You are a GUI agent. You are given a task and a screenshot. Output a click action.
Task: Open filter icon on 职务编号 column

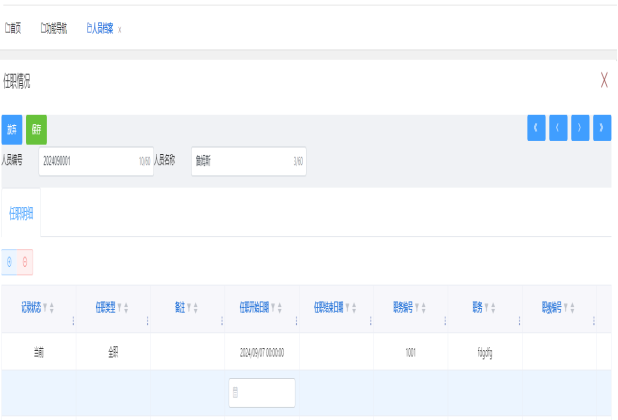tap(417, 307)
